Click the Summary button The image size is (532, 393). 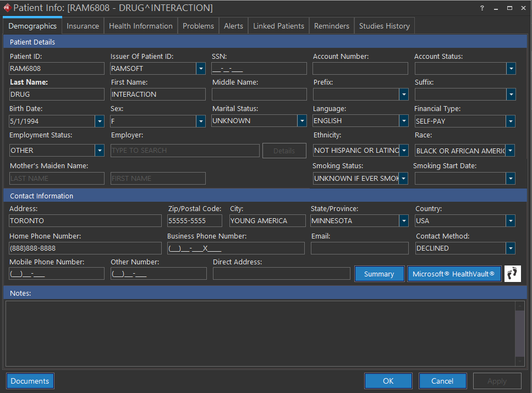click(x=379, y=274)
